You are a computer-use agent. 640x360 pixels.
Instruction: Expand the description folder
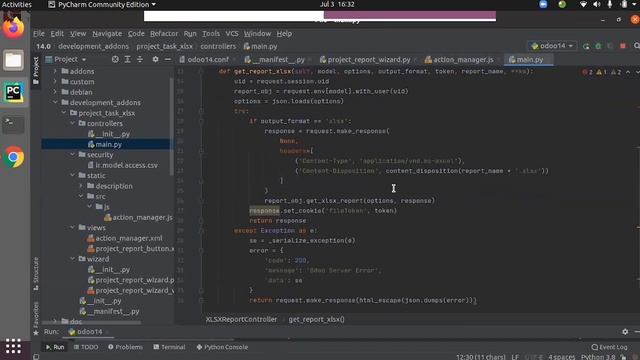click(x=81, y=186)
